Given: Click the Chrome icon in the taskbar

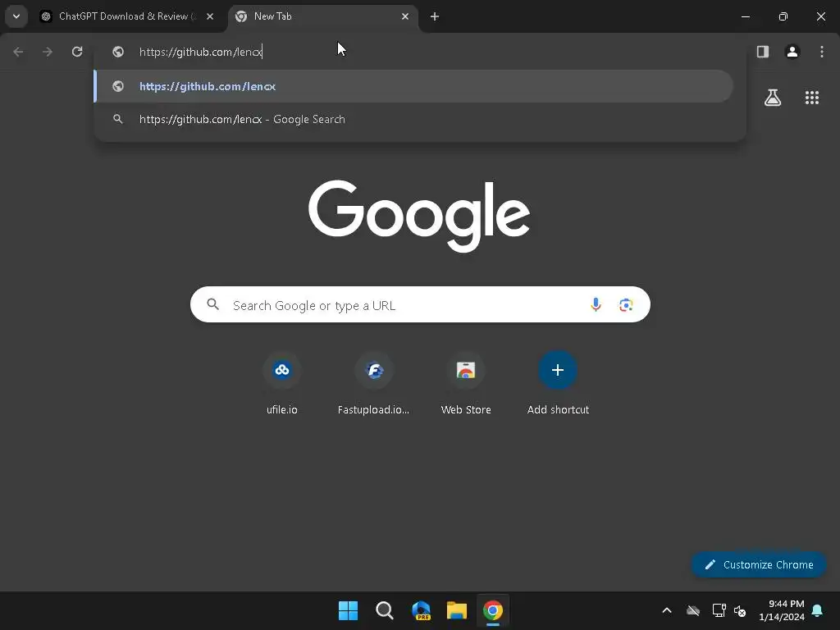Looking at the screenshot, I should click(x=493, y=610).
